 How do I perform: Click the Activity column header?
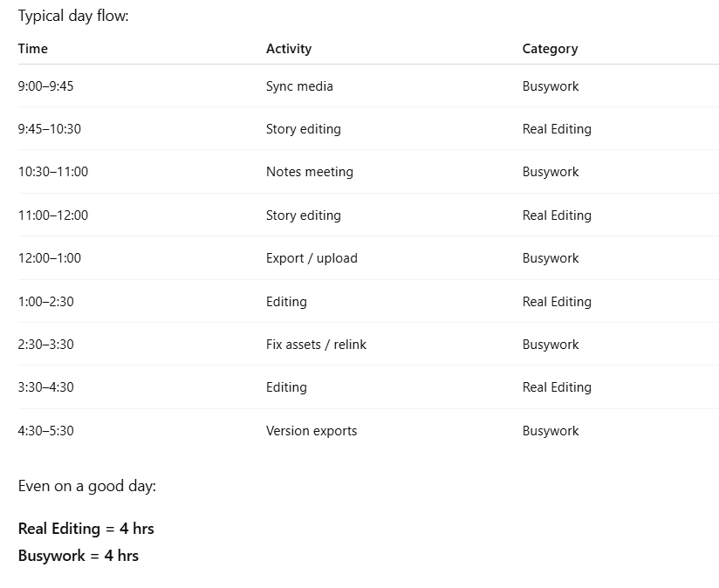pyautogui.click(x=289, y=49)
